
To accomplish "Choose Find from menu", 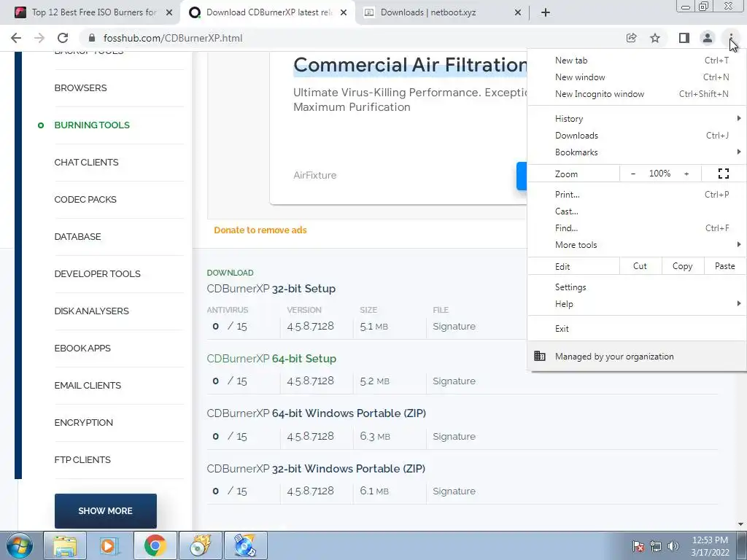I will 636,227.
